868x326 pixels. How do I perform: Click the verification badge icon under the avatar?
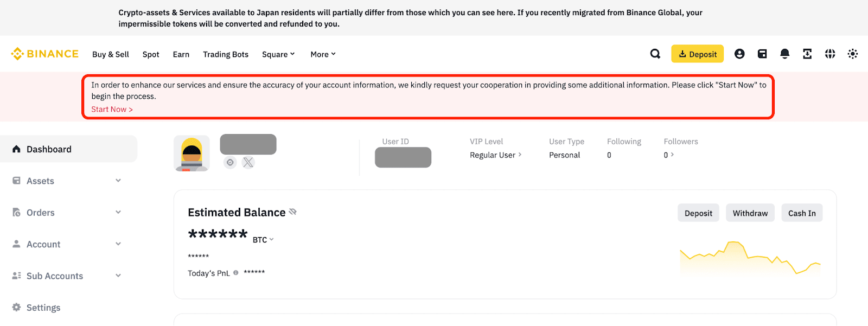229,162
